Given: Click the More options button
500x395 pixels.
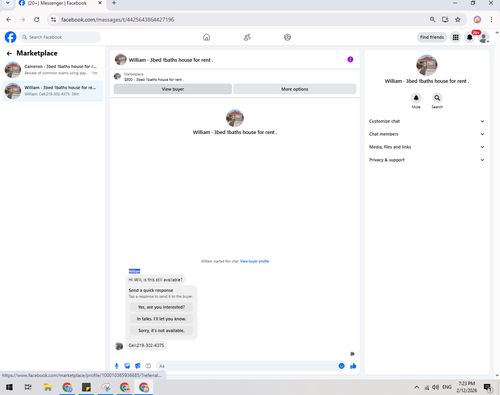Looking at the screenshot, I should [295, 89].
